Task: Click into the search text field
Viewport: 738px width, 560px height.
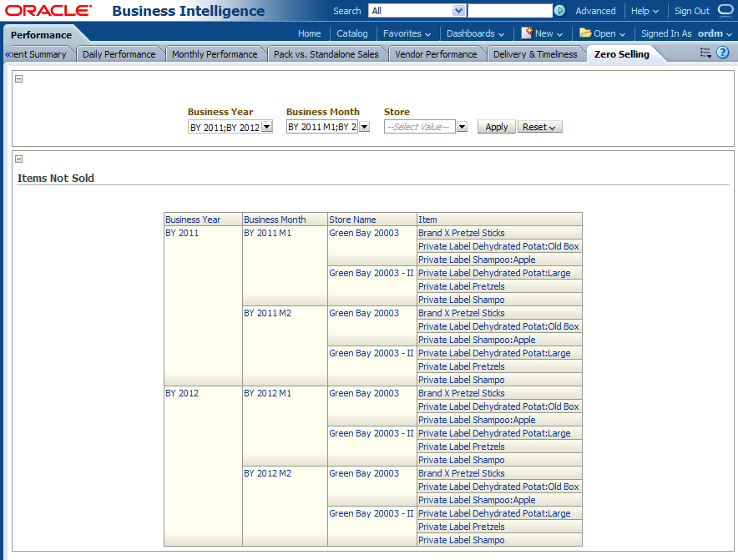Action: pos(509,11)
